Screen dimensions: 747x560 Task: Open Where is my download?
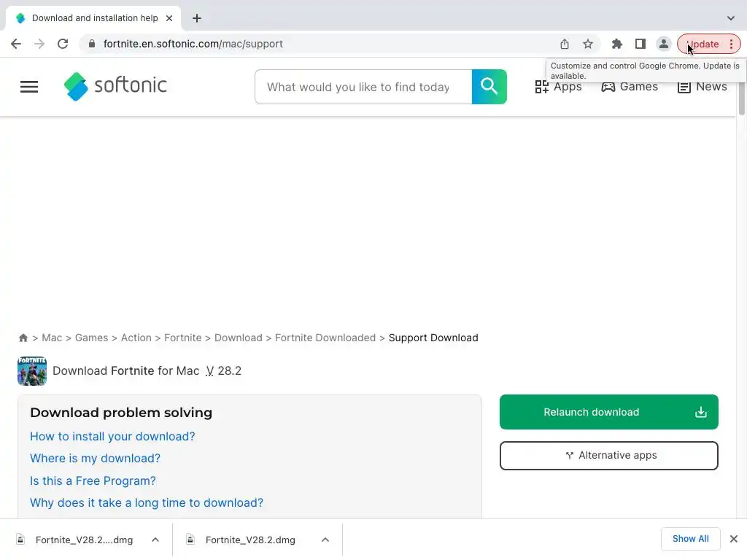tap(96, 458)
